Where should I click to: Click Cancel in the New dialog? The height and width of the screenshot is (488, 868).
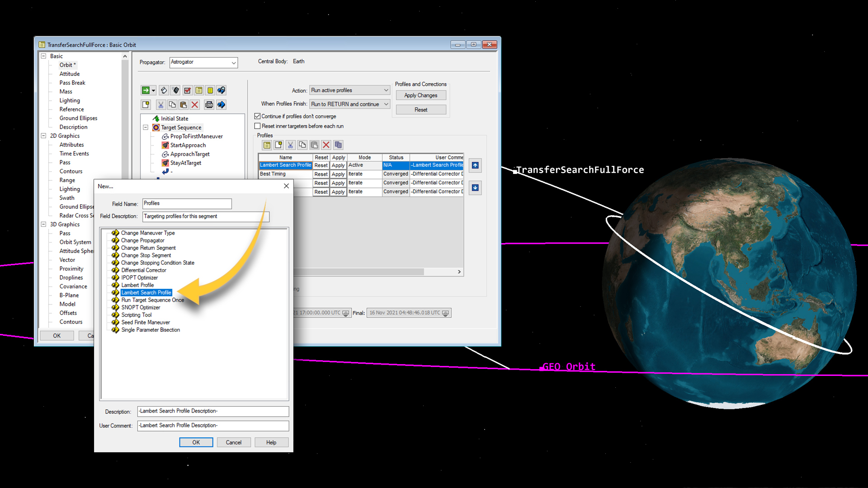pos(233,442)
